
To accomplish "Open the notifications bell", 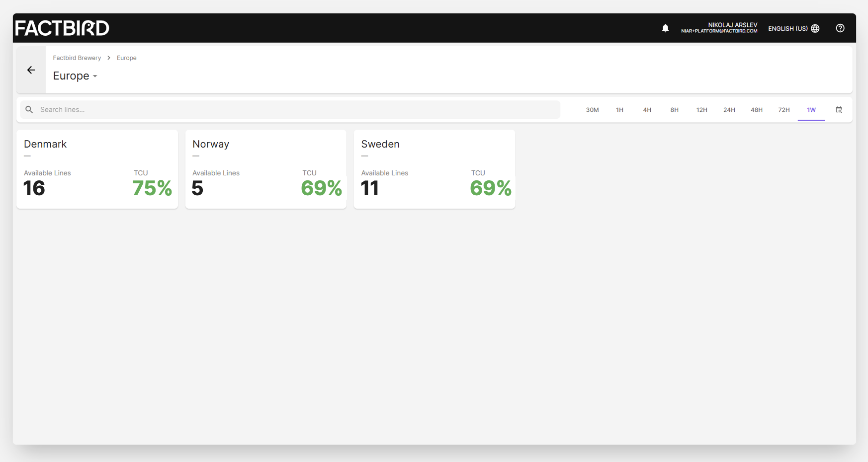I will coord(665,28).
